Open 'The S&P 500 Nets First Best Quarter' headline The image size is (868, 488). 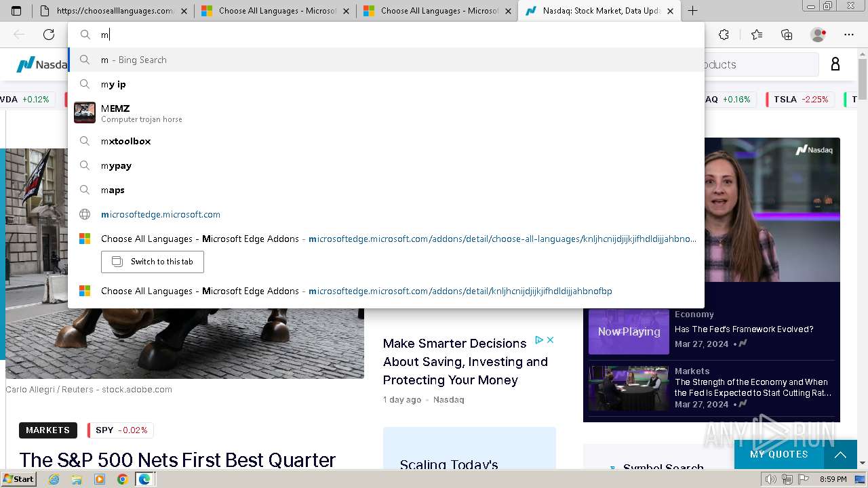coord(178,460)
